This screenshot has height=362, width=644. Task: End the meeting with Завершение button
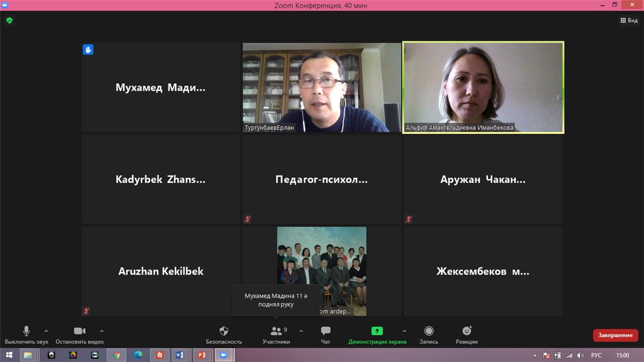pos(615,335)
